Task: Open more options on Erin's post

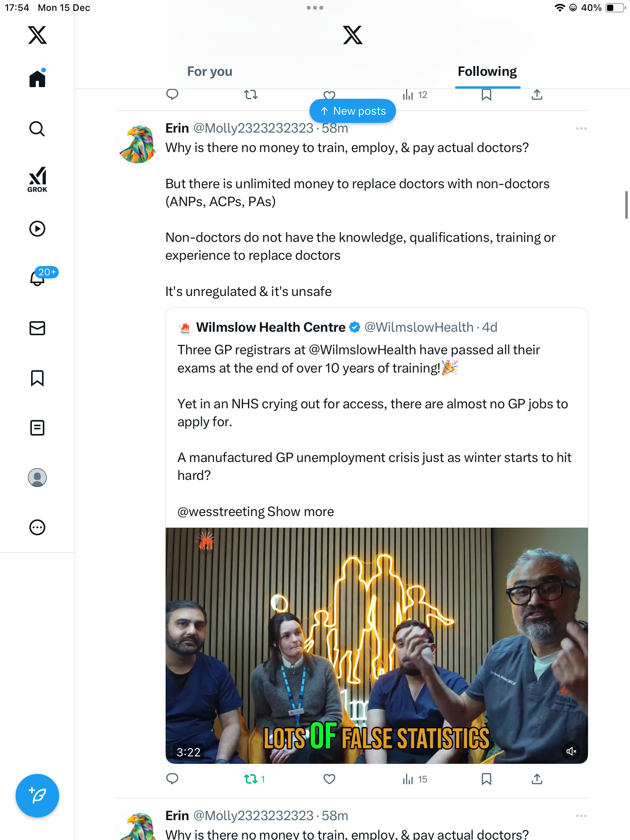Action: 581,128
